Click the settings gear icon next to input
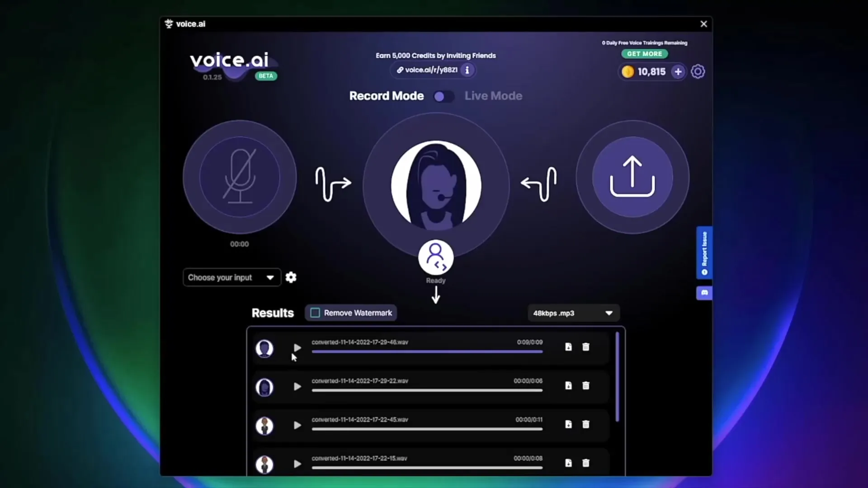Image resolution: width=868 pixels, height=488 pixels. point(291,277)
